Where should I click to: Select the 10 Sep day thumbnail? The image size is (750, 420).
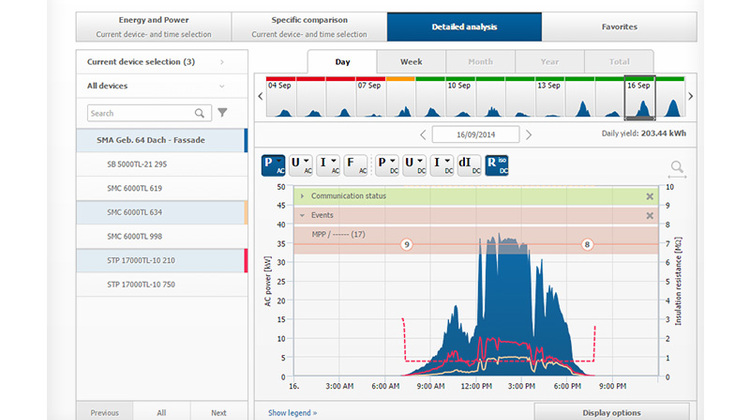tap(460, 97)
